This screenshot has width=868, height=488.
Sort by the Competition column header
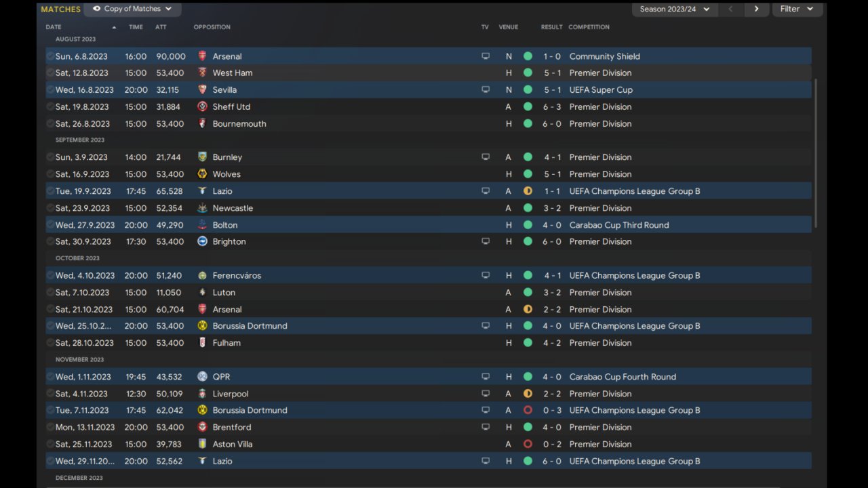click(589, 27)
